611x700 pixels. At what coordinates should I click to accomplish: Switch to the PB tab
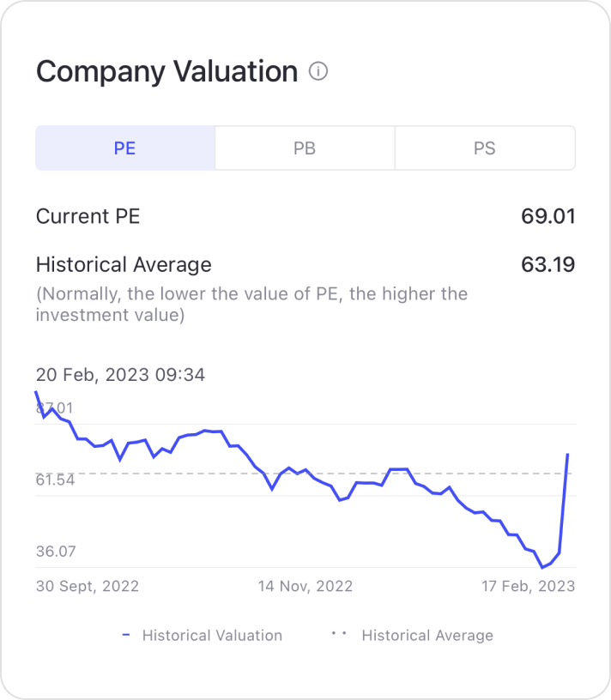(305, 148)
